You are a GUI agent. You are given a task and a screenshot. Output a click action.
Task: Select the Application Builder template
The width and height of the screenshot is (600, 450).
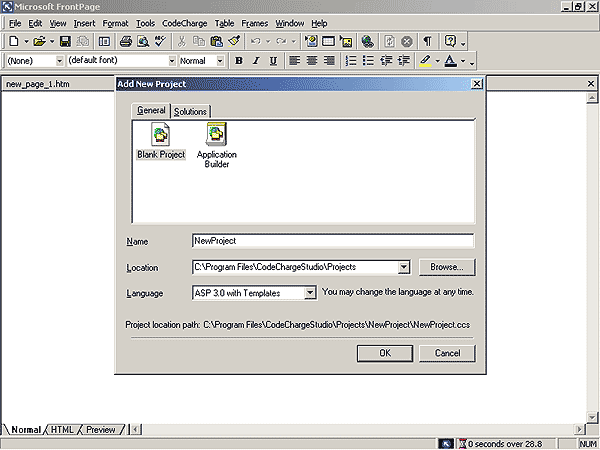(x=217, y=145)
